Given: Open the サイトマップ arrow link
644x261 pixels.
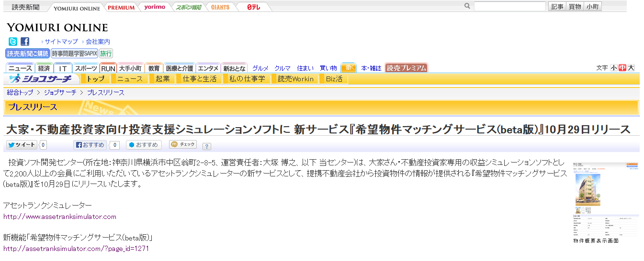Looking at the screenshot, I should 61,42.
